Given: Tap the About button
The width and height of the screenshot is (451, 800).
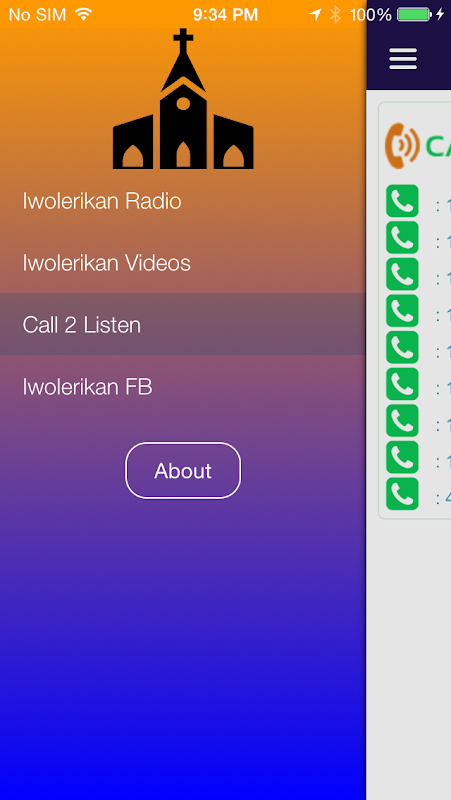Looking at the screenshot, I should (183, 470).
